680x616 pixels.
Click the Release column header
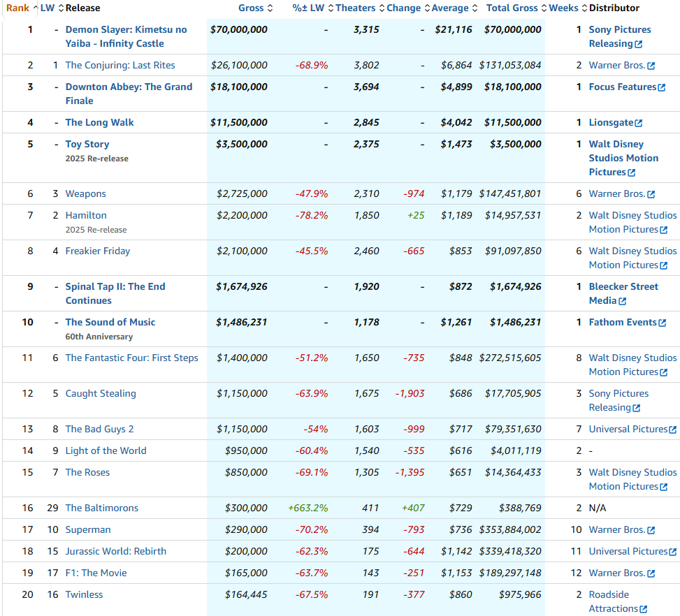point(83,8)
